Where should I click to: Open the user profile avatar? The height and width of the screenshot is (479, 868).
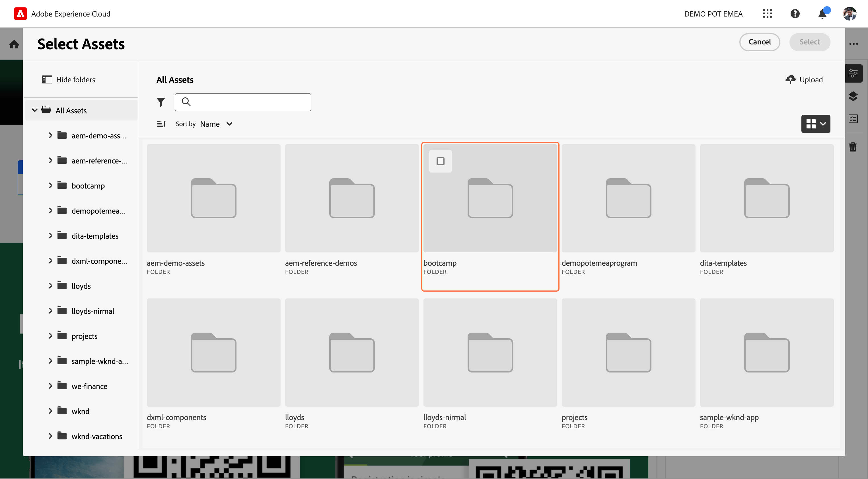pos(850,14)
